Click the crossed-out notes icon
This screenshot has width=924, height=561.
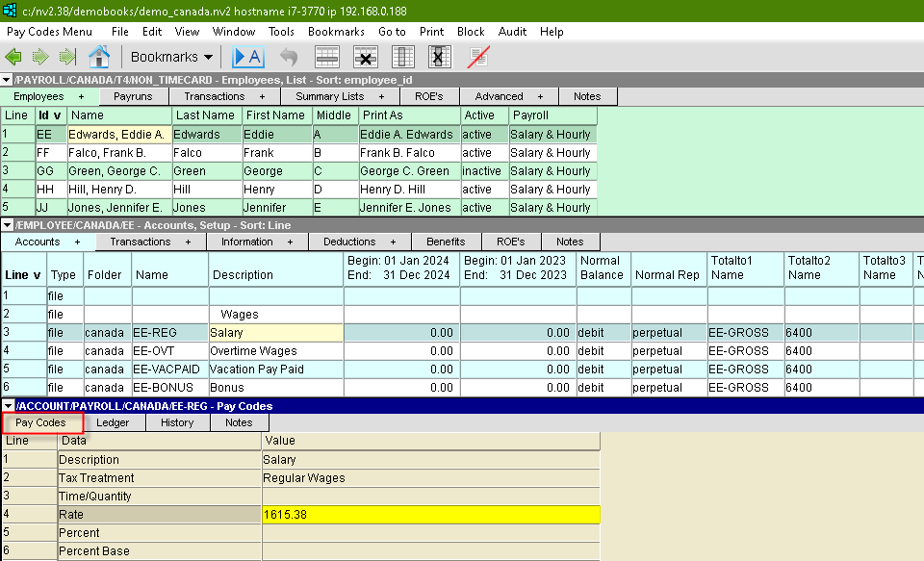coord(478,57)
